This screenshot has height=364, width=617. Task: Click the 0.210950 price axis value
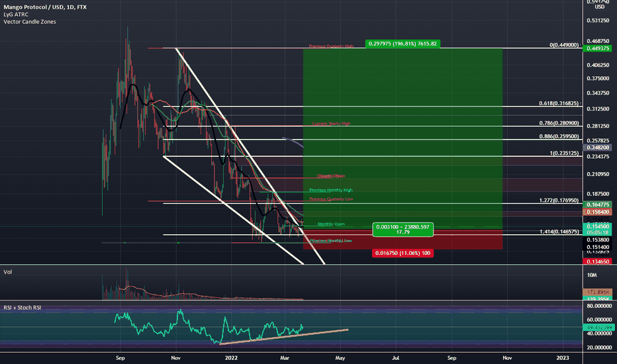click(598, 174)
